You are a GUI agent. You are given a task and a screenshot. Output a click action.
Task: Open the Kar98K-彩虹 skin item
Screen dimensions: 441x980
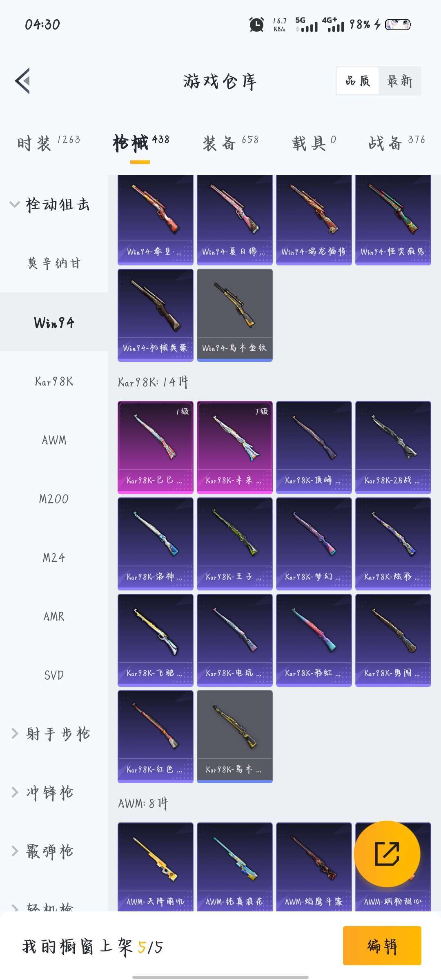pyautogui.click(x=314, y=640)
